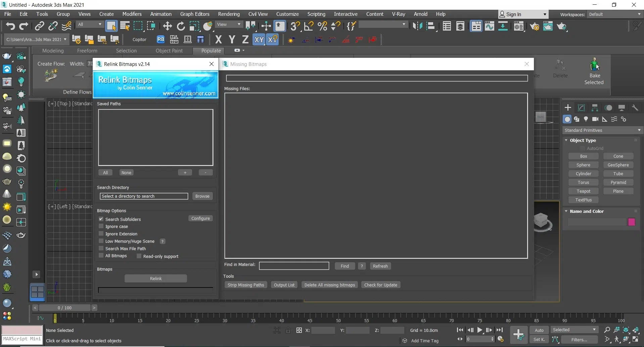Open the Workspaces Default dropdown
644x347 pixels.
point(614,14)
